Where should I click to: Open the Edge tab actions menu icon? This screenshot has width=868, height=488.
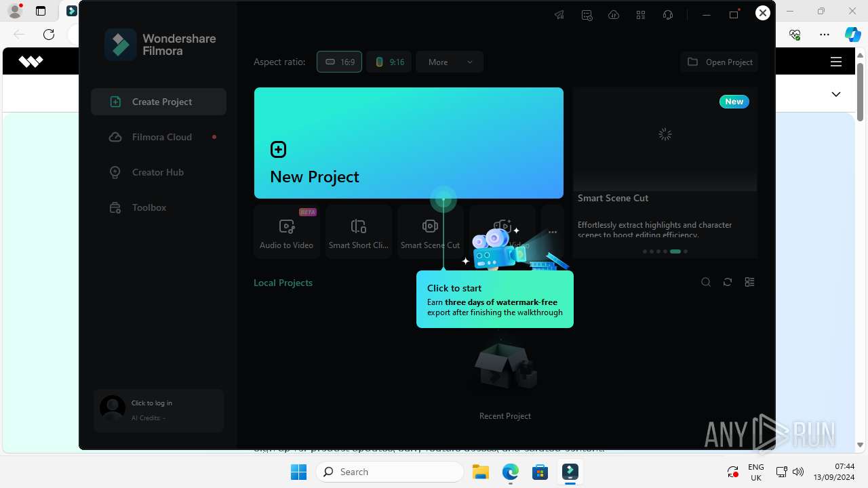tap(41, 11)
